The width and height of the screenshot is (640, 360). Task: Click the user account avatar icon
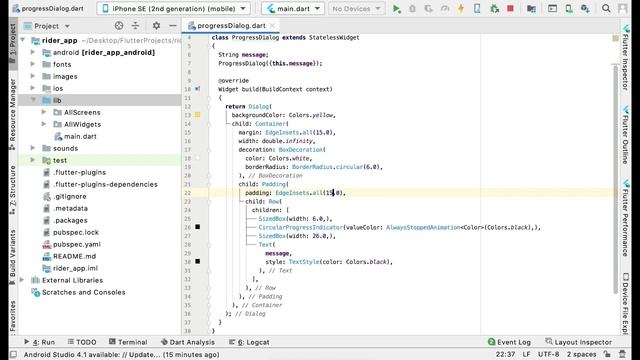pyautogui.click(x=622, y=9)
